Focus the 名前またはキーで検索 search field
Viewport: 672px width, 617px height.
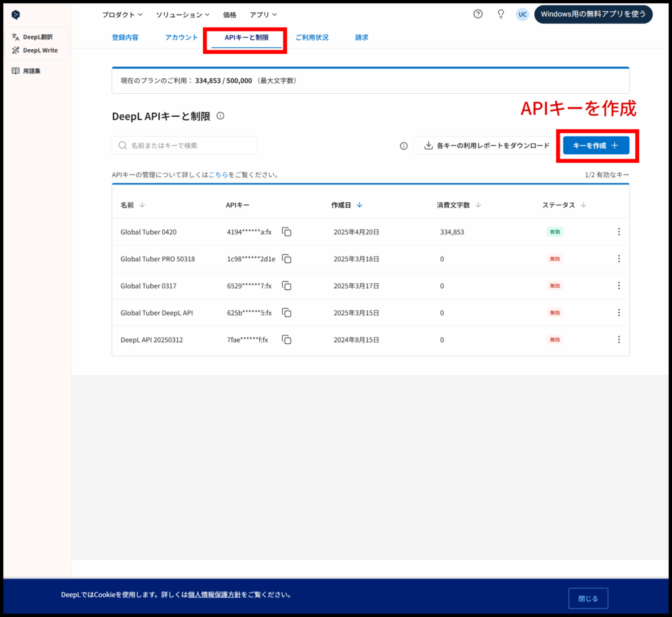pos(184,145)
